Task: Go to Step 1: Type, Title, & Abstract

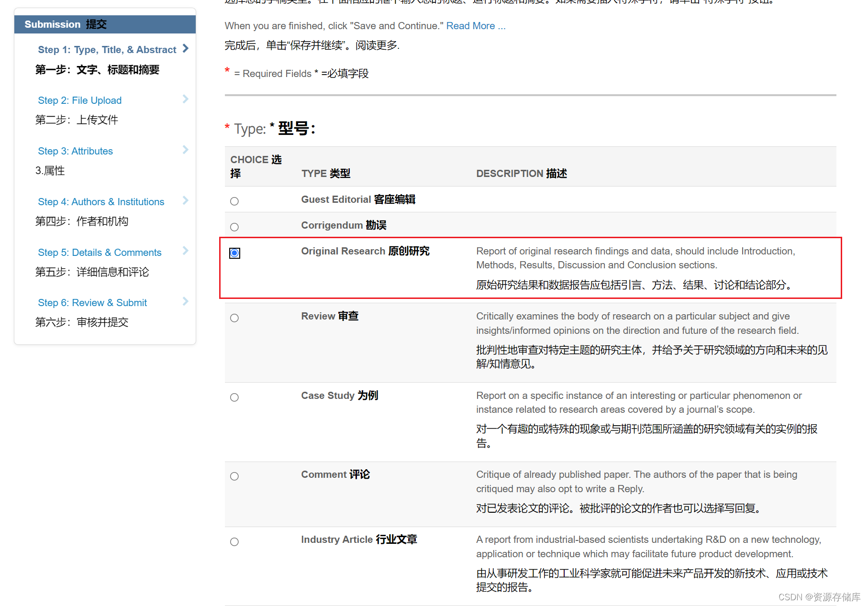Action: coord(107,49)
